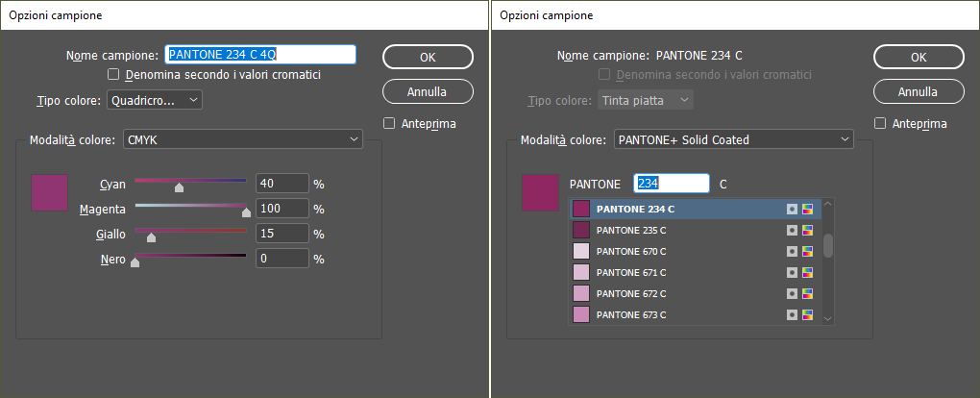The width and height of the screenshot is (980, 398).
Task: Select PANTONE 673 C swatch chip
Action: [581, 314]
